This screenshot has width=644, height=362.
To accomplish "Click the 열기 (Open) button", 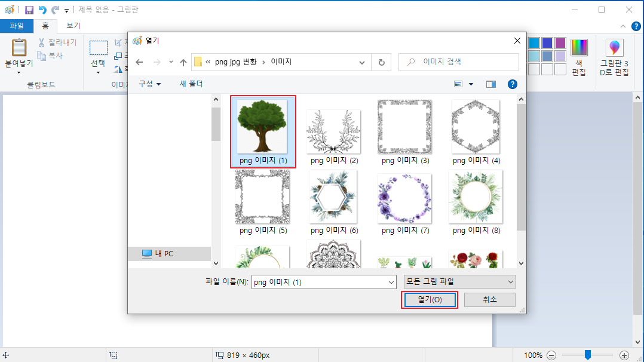I will [430, 299].
